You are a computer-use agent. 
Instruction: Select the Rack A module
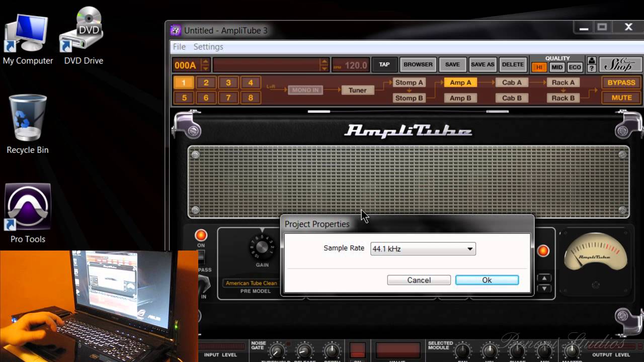coord(563,82)
